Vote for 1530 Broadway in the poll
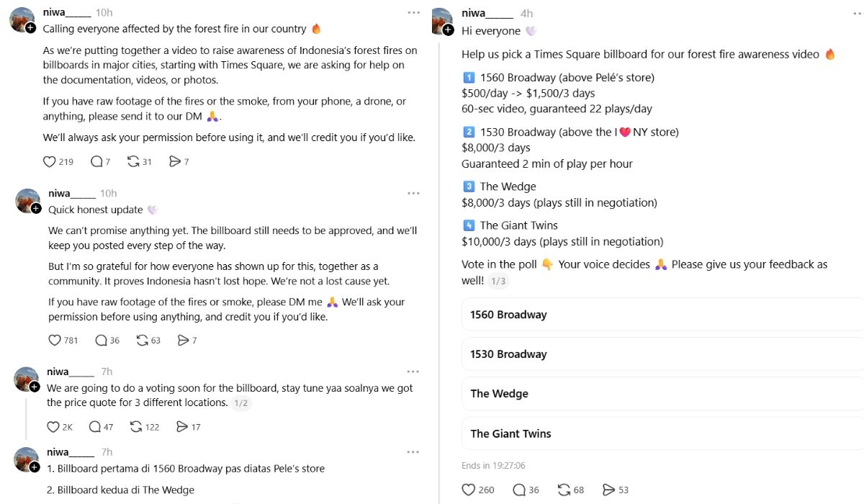This screenshot has width=864, height=504. point(662,354)
